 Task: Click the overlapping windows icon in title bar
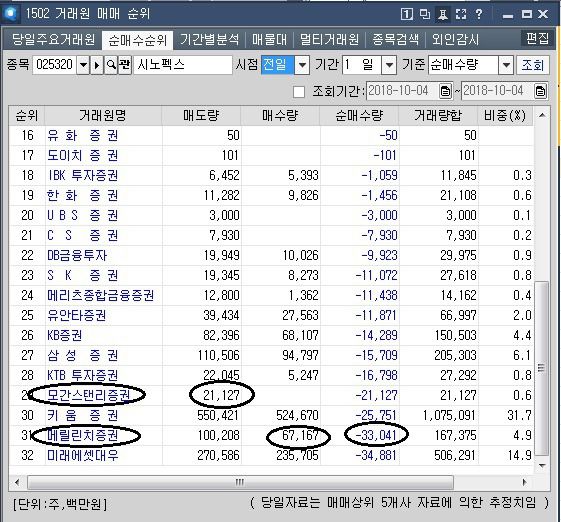click(425, 14)
